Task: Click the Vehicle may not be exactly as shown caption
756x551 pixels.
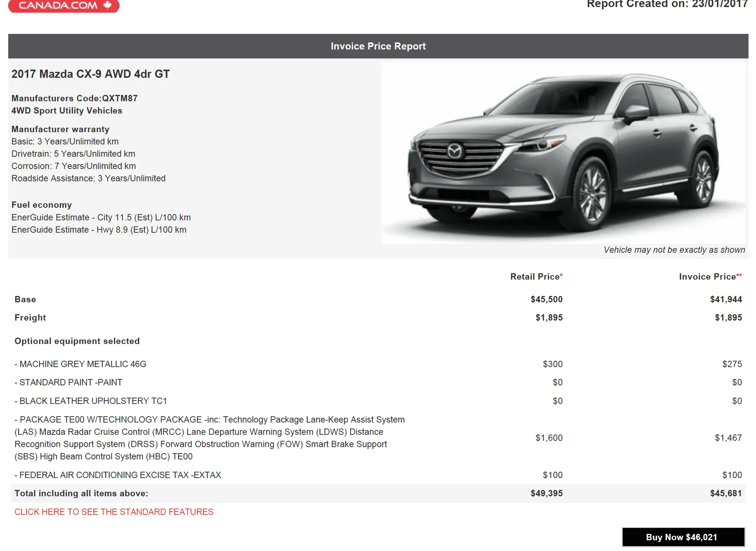Action: [x=674, y=250]
